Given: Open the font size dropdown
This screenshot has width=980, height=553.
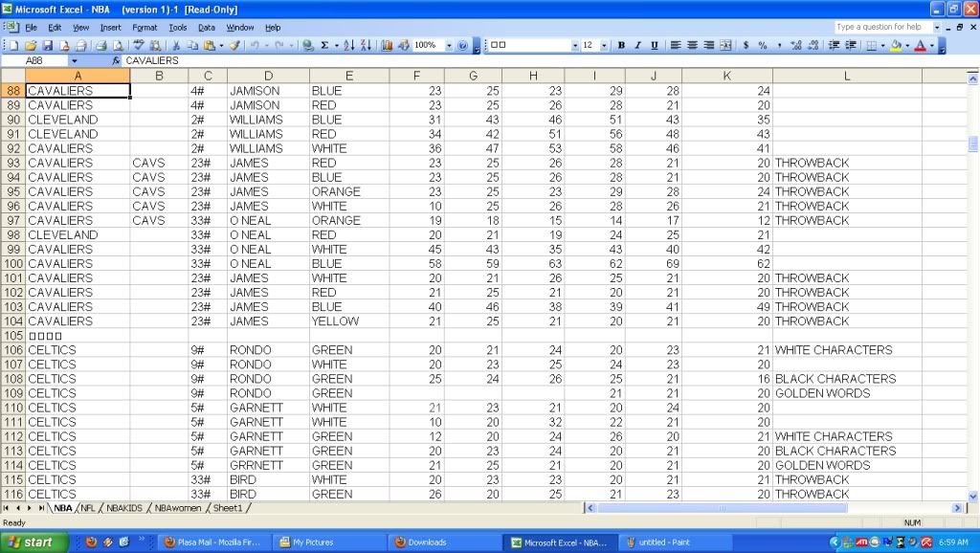Looking at the screenshot, I should pos(604,46).
